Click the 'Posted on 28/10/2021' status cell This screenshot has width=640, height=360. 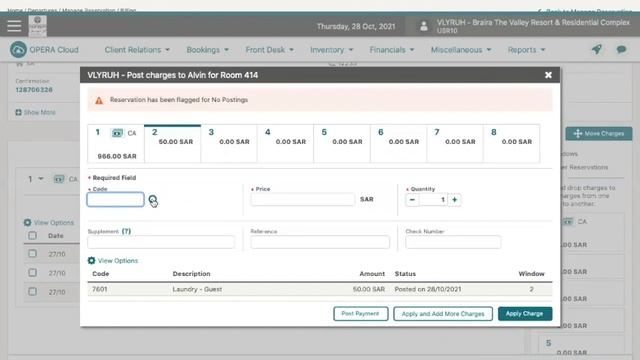pos(428,289)
